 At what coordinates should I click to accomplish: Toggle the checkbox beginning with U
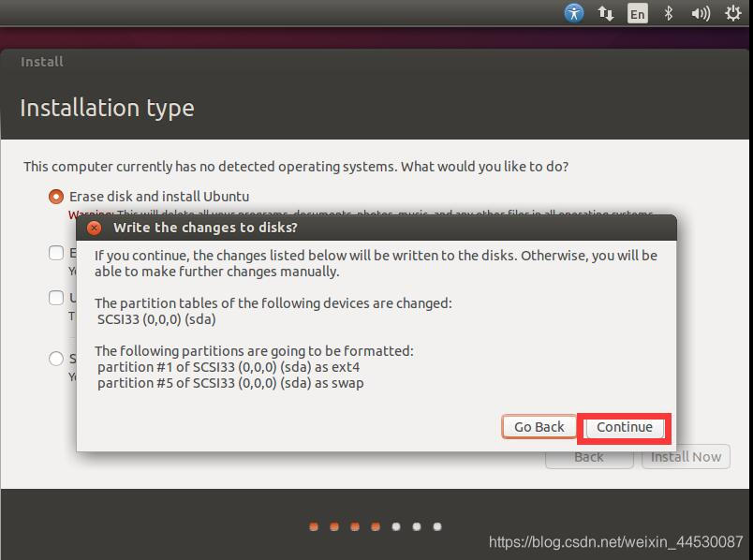(x=56, y=297)
